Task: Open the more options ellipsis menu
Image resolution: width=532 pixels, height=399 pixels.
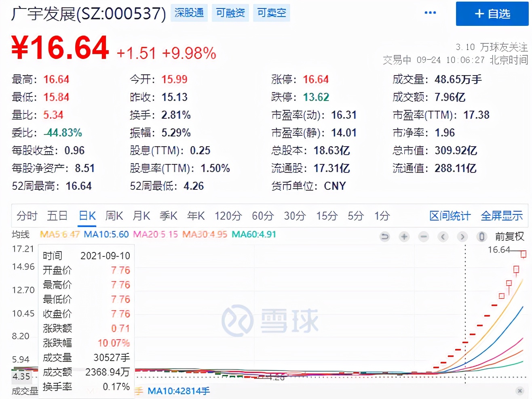Action: 430,13
